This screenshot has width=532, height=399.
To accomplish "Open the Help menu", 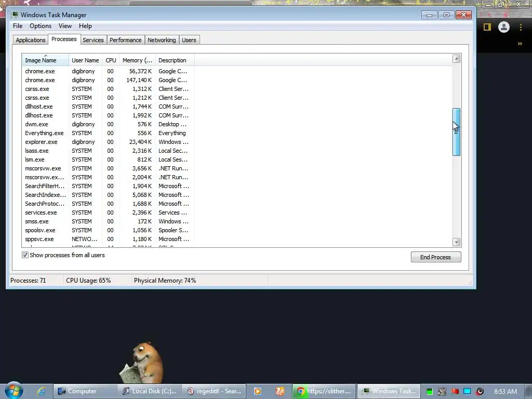I will click(x=85, y=26).
